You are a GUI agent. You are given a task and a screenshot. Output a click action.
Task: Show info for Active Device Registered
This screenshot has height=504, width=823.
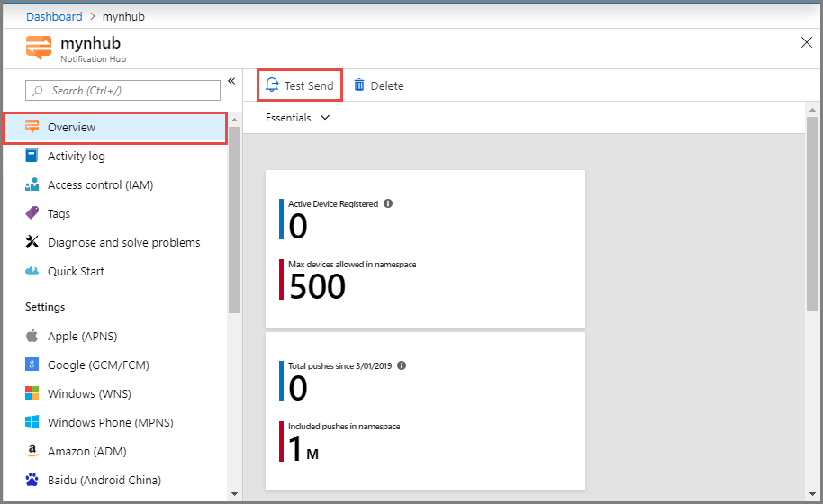click(388, 203)
